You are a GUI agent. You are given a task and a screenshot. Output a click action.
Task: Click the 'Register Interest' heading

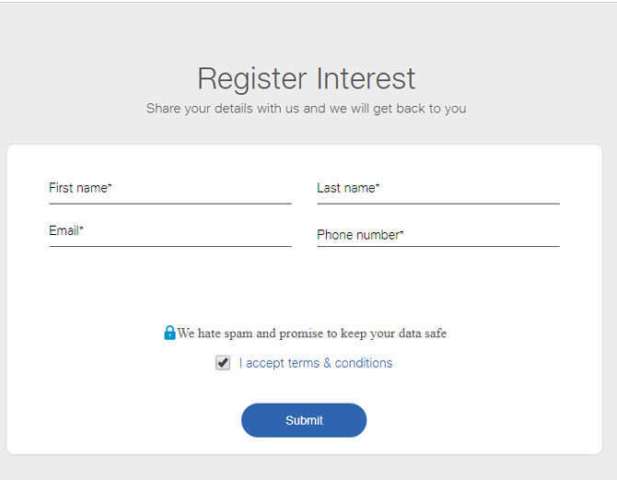306,79
